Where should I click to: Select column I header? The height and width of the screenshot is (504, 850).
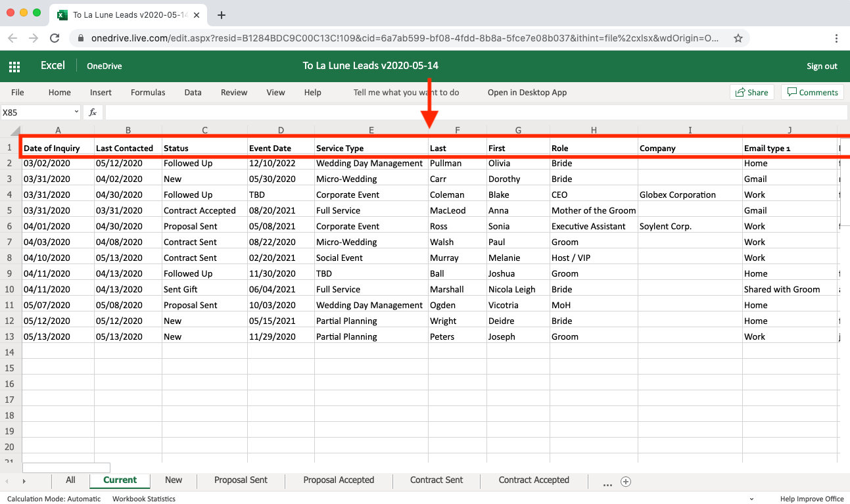pyautogui.click(x=690, y=130)
